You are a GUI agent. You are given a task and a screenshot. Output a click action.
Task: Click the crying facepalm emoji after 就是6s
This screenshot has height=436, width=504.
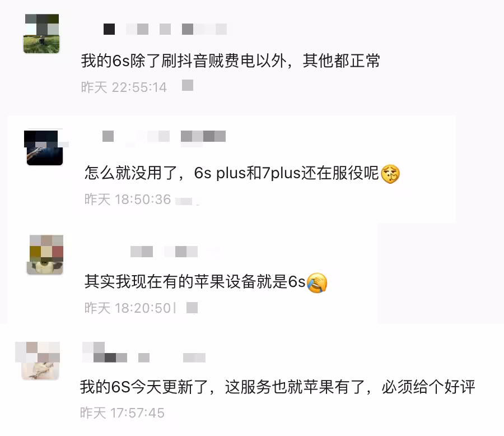click(x=317, y=283)
